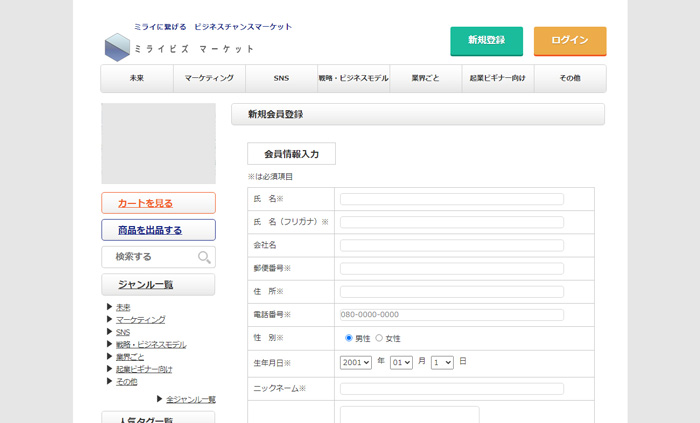Click the Miraibiz Market cube logo
The width and height of the screenshot is (700, 423).
[117, 46]
